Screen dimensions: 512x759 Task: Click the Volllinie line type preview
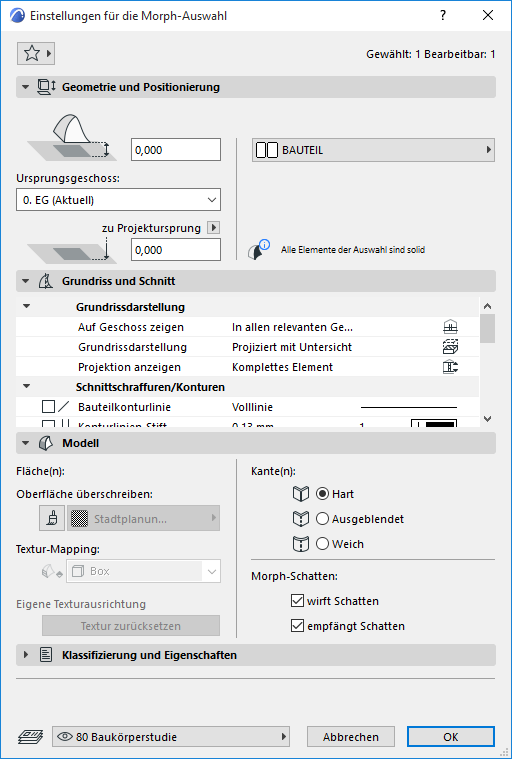click(x=409, y=408)
